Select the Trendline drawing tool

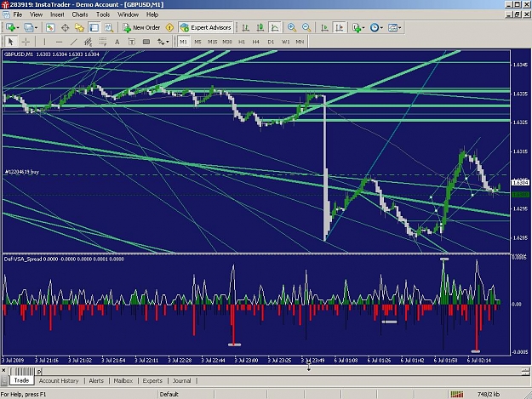click(73, 42)
